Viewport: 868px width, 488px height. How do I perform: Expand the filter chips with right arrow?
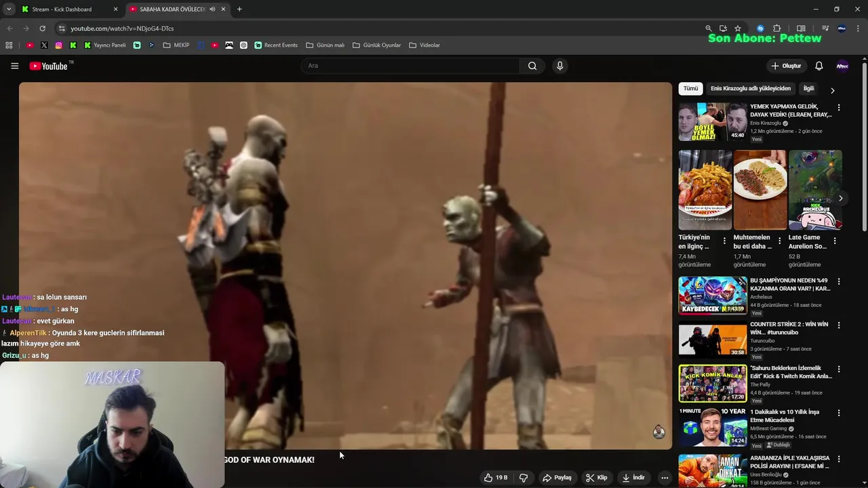click(832, 90)
